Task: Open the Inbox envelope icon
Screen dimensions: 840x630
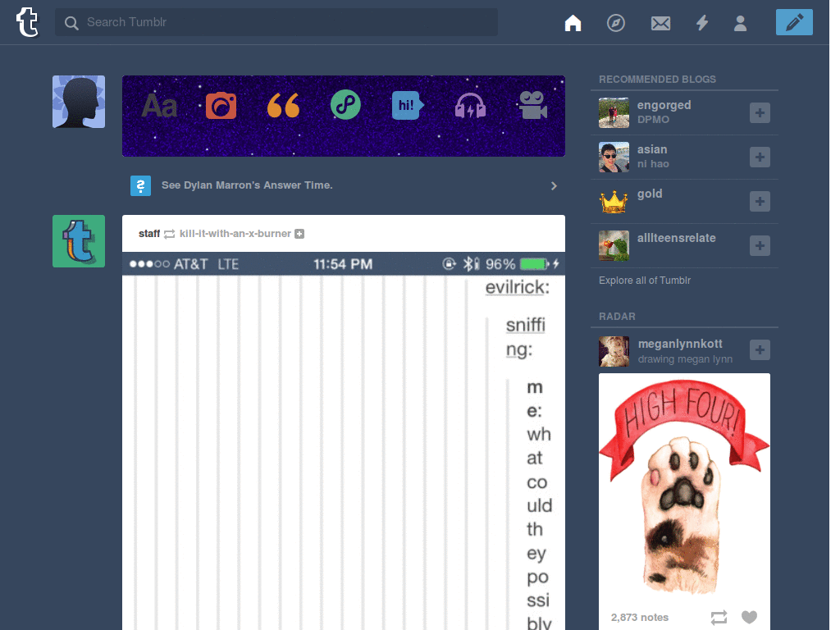Action: click(x=660, y=23)
